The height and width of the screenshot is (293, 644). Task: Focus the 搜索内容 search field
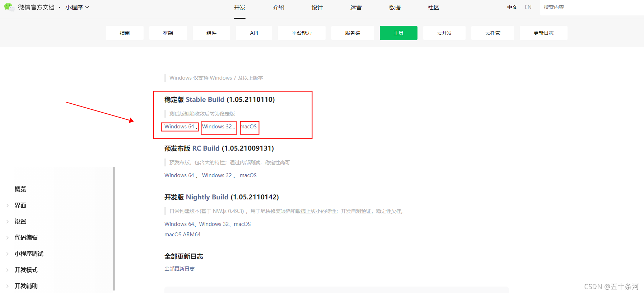[x=592, y=8]
